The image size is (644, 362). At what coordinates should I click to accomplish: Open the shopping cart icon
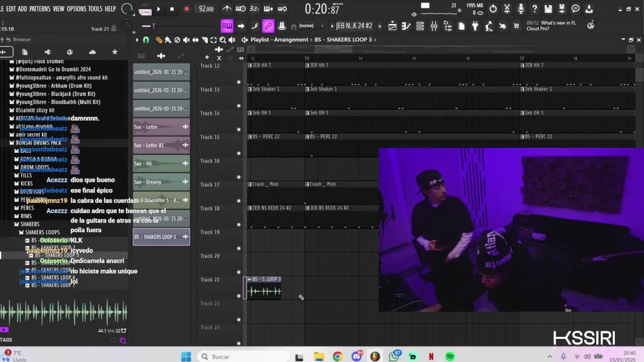516,26
